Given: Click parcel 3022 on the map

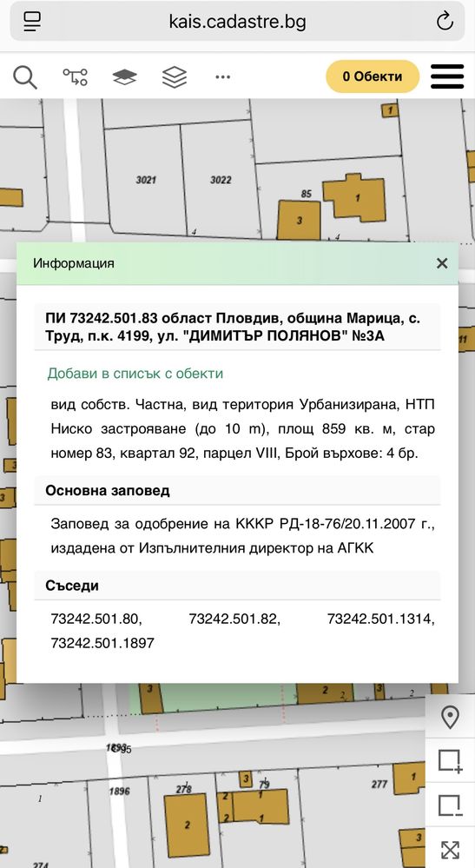Looking at the screenshot, I should click(221, 180).
